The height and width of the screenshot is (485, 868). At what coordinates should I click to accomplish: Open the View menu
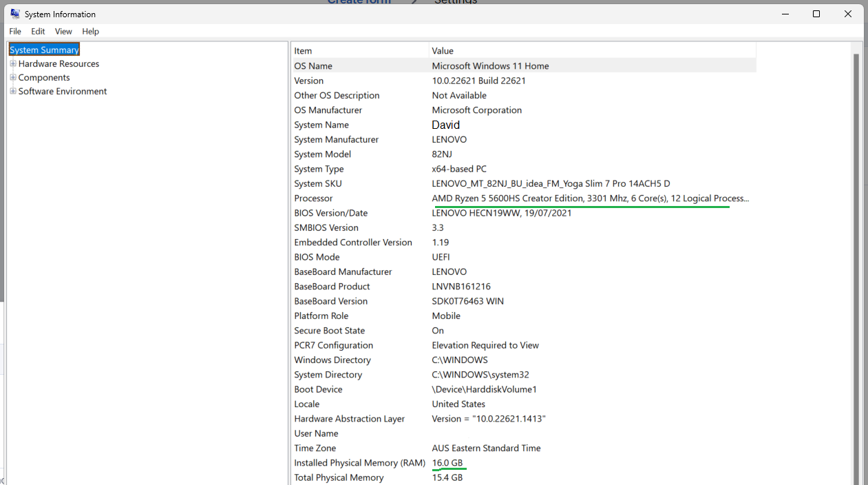coord(63,31)
